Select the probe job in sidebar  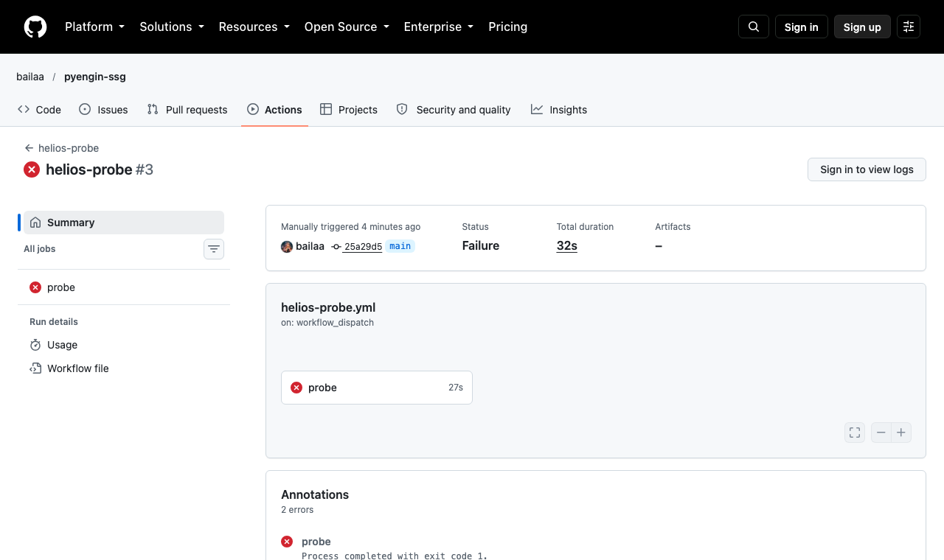(x=124, y=287)
